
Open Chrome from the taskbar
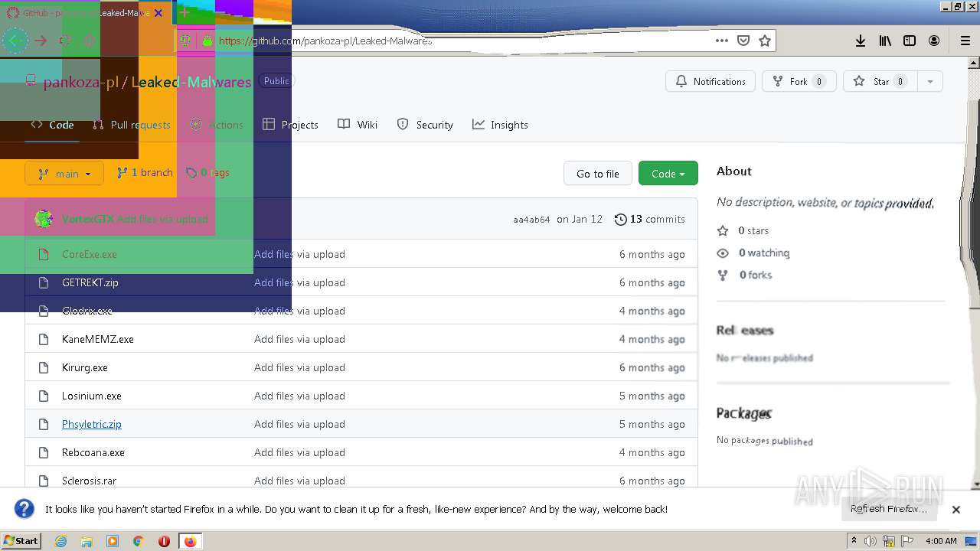[x=138, y=541]
